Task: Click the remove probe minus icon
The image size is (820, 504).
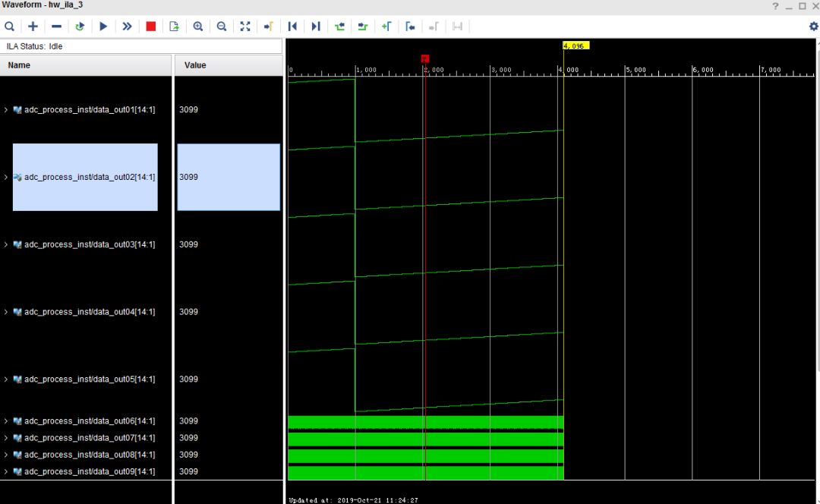Action: (56, 26)
